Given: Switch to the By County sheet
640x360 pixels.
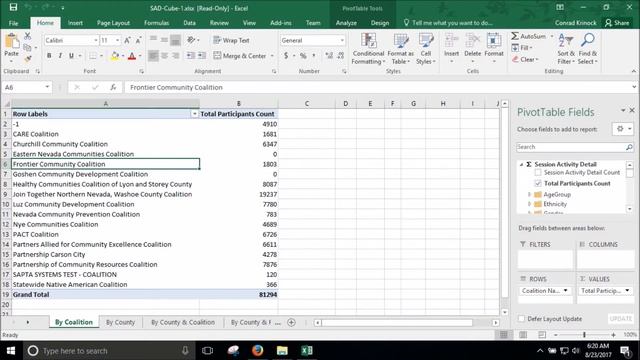Looking at the screenshot, I should (120, 322).
